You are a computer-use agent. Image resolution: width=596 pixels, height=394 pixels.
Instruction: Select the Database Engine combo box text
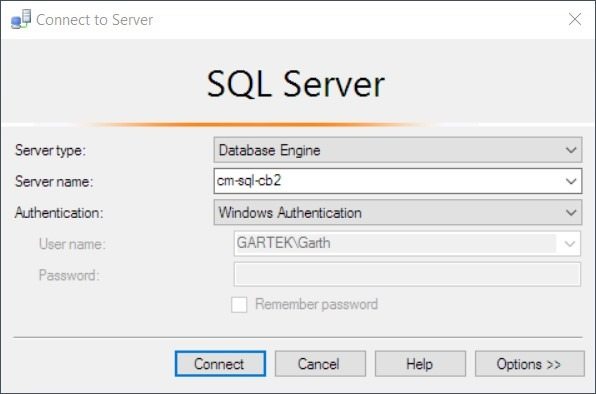pos(269,150)
